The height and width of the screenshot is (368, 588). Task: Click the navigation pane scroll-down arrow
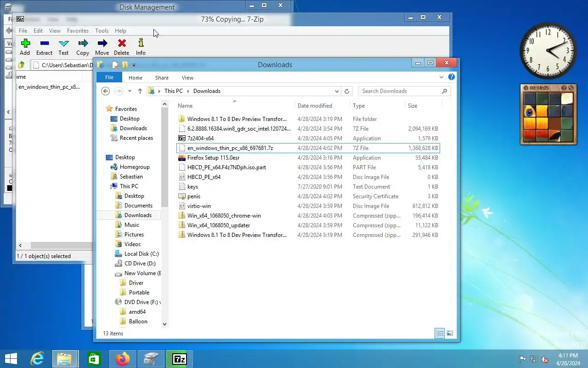click(x=165, y=324)
